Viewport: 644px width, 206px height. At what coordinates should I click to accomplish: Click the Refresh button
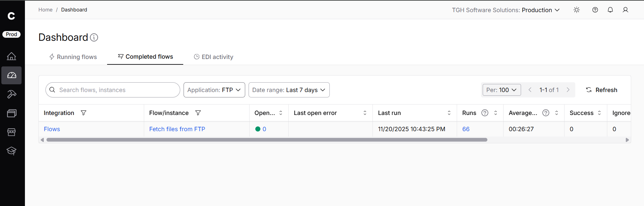point(602,90)
